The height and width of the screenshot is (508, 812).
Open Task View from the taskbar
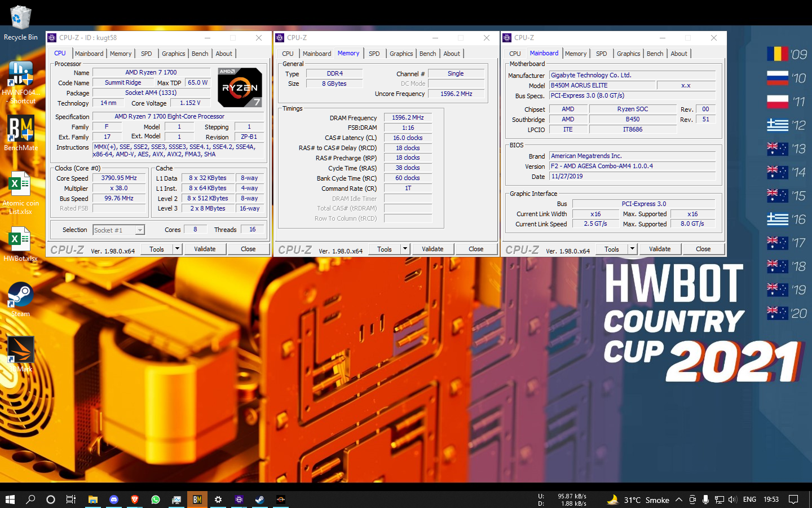tap(71, 500)
